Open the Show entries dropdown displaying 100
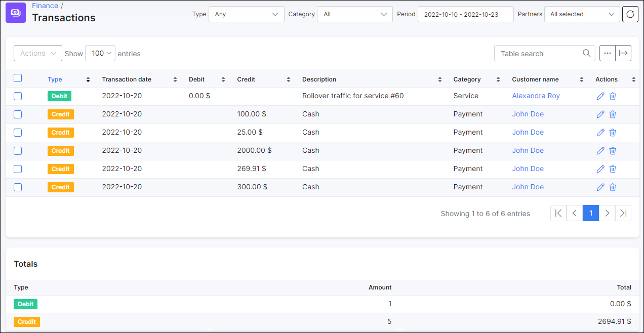 pos(100,53)
